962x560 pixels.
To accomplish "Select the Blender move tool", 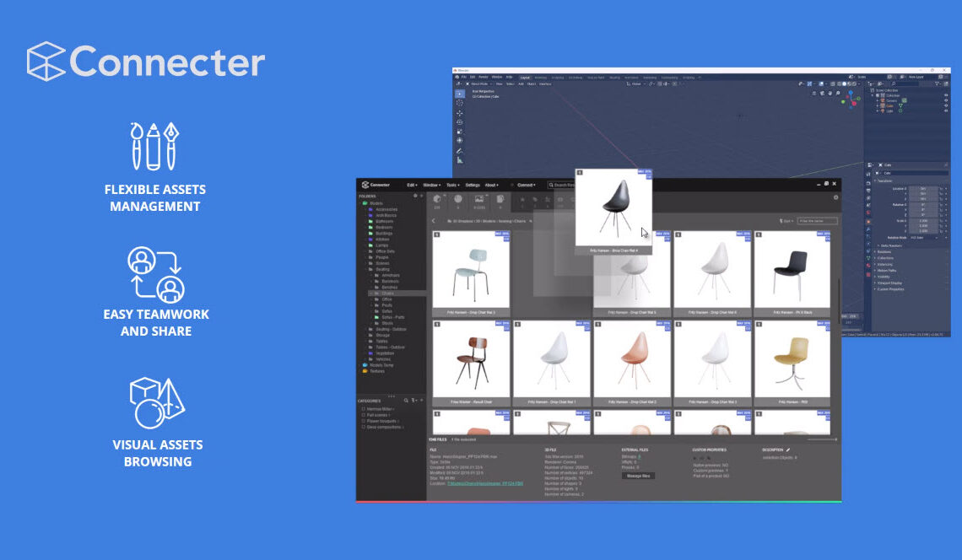I will click(x=460, y=113).
